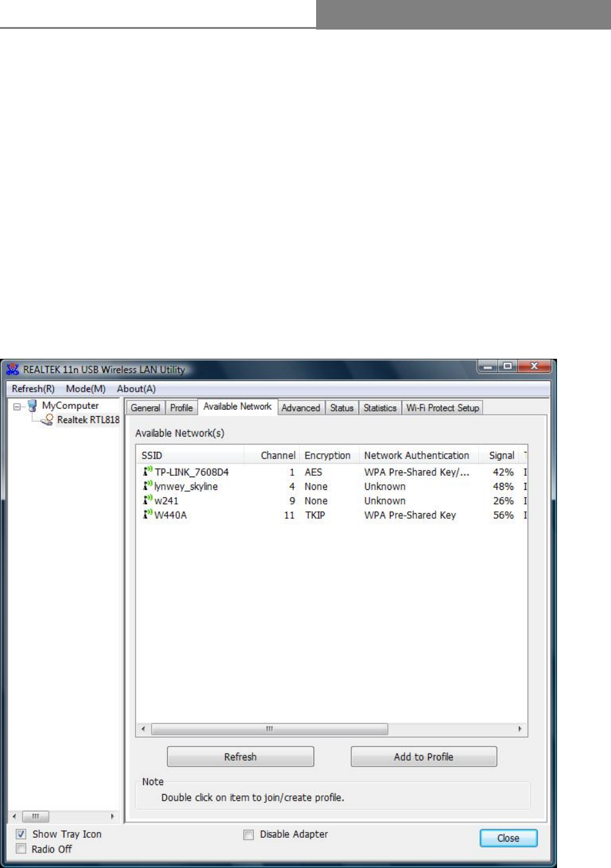Click the network list scrollbar left arrow
Viewport: 611px width, 868px height.
pyautogui.click(x=143, y=729)
